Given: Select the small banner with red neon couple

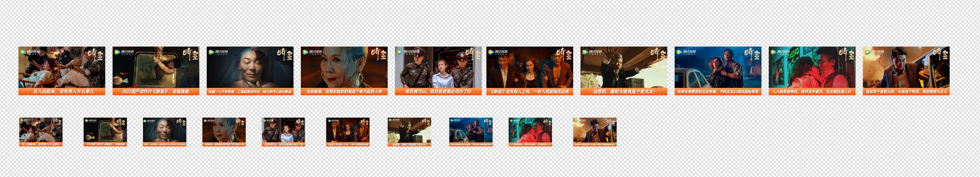Looking at the screenshot, I should tap(530, 132).
